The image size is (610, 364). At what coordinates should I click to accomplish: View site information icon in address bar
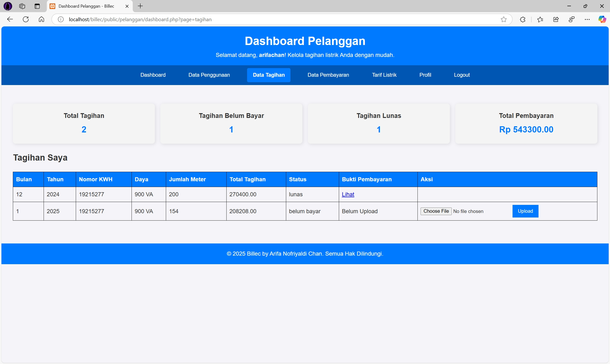point(61,19)
